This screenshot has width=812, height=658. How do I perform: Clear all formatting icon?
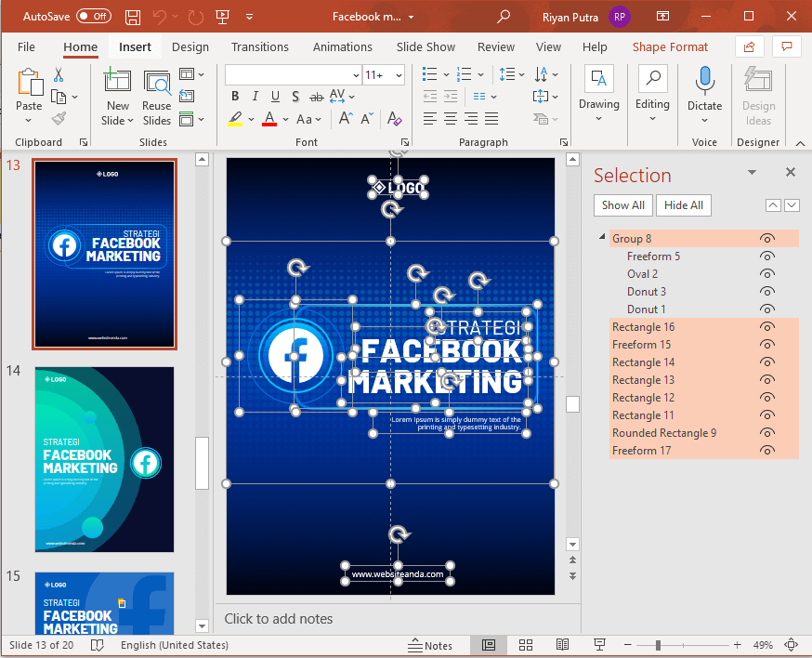(394, 119)
